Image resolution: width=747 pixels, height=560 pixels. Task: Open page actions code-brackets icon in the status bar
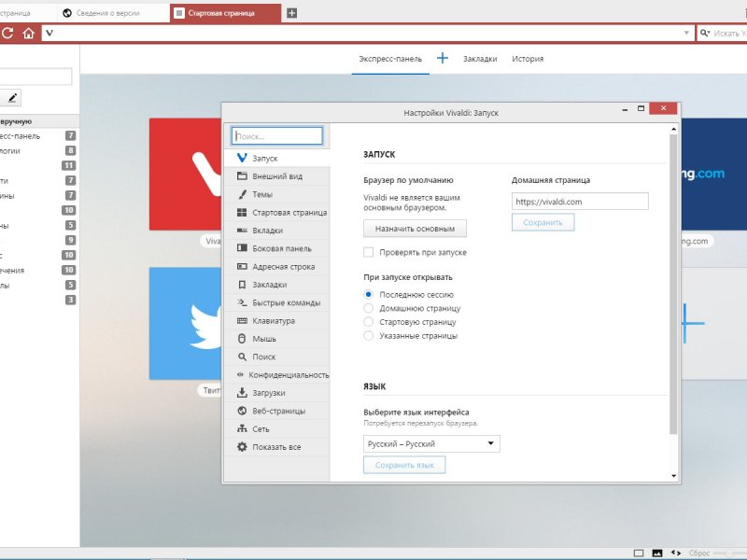[x=675, y=553]
